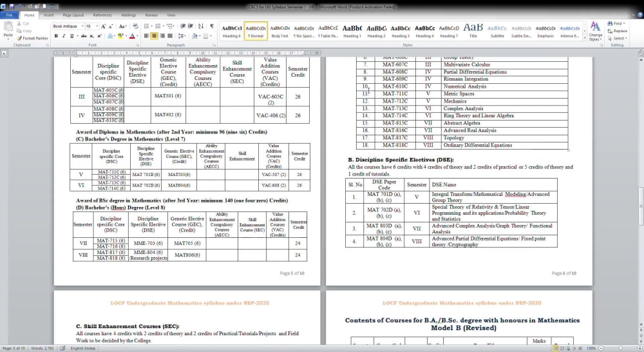Click the Replace button
The height and width of the screenshot is (352, 644).
click(x=618, y=31)
